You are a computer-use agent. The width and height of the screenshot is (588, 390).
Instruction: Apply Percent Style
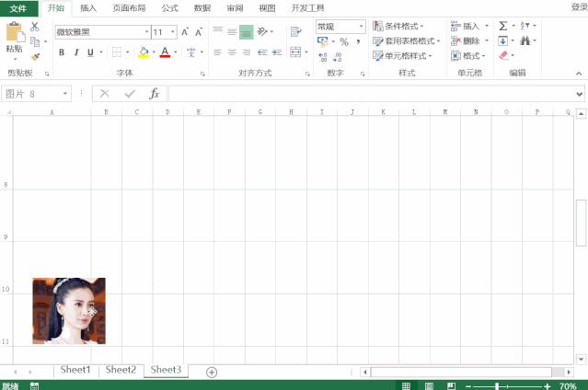click(344, 41)
